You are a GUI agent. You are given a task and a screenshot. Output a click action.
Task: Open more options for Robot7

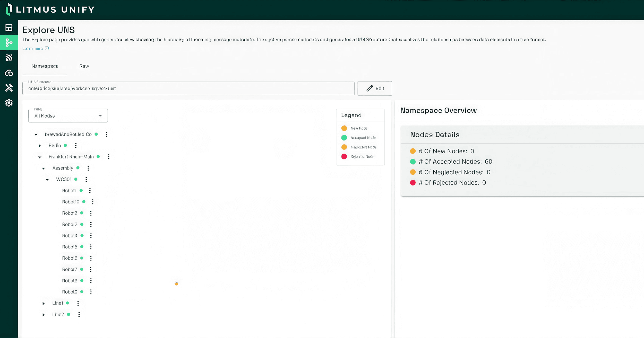91,269
